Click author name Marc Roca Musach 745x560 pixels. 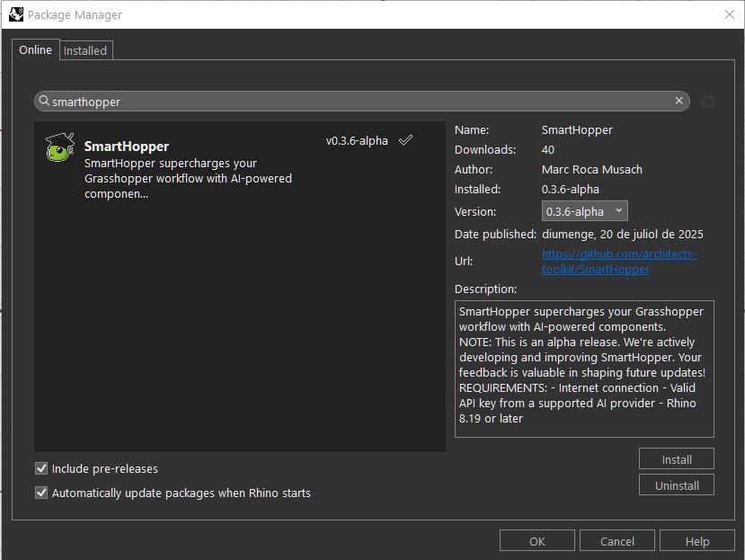click(591, 169)
